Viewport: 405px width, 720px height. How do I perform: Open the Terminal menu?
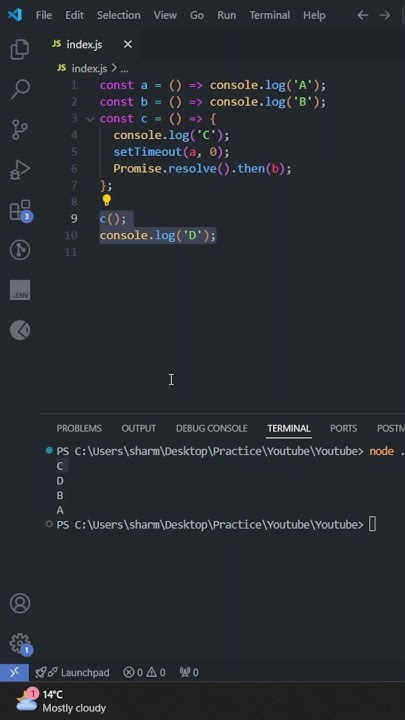270,15
